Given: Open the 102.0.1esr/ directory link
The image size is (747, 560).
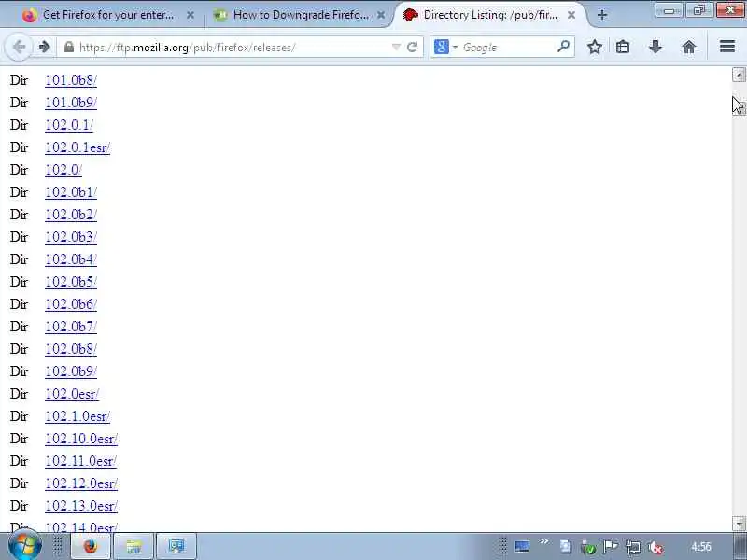Looking at the screenshot, I should 78,147.
